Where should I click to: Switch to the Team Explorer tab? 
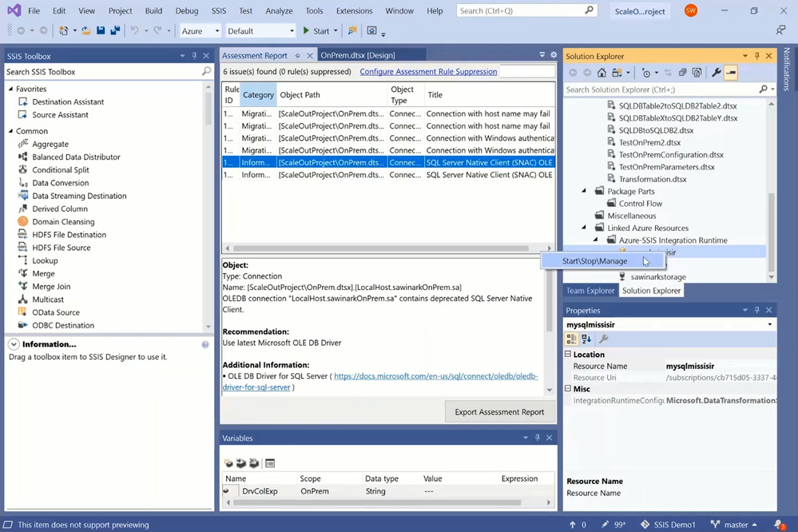click(590, 291)
